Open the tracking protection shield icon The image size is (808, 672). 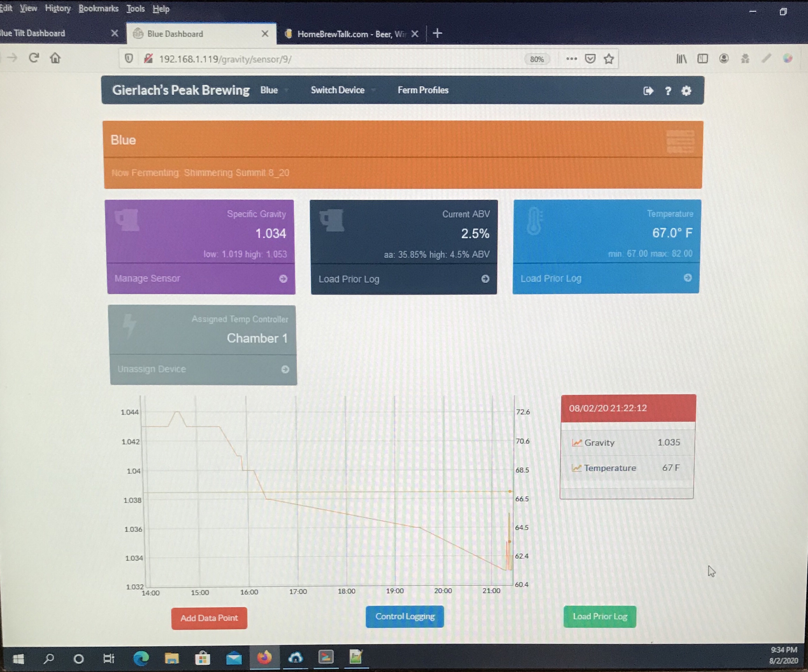click(129, 58)
